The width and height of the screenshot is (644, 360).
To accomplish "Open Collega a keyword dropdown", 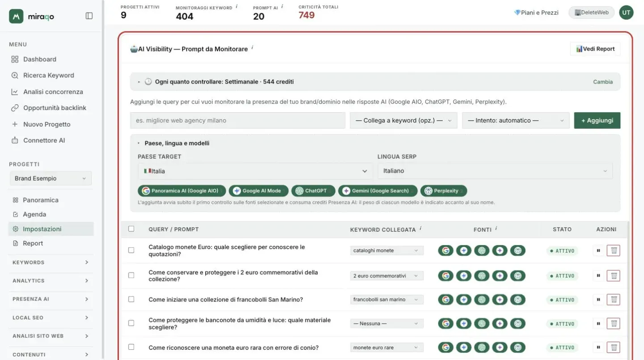I will pos(403,120).
